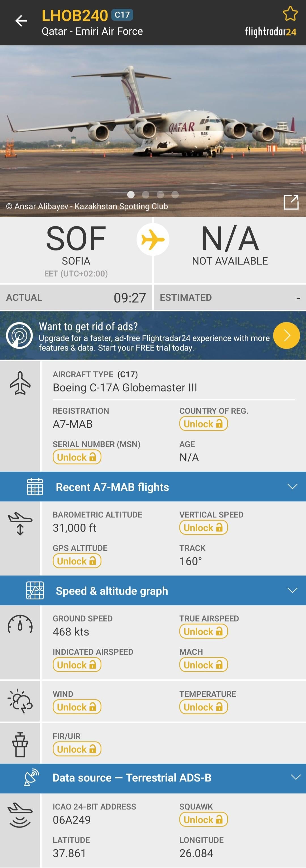Expand Recent A7-MAB flights chevron
This screenshot has width=306, height=868.
point(292,487)
